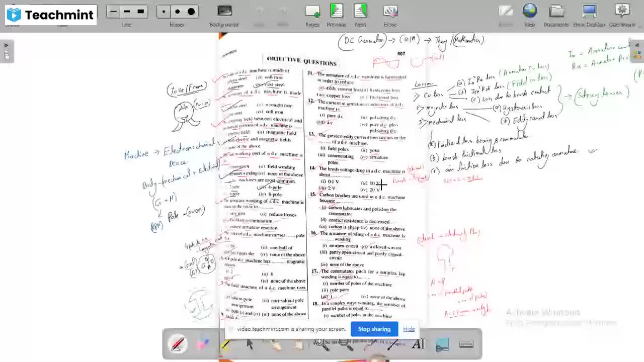Open the Backgrounds picker
This screenshot has height=362, width=644.
click(x=224, y=16)
